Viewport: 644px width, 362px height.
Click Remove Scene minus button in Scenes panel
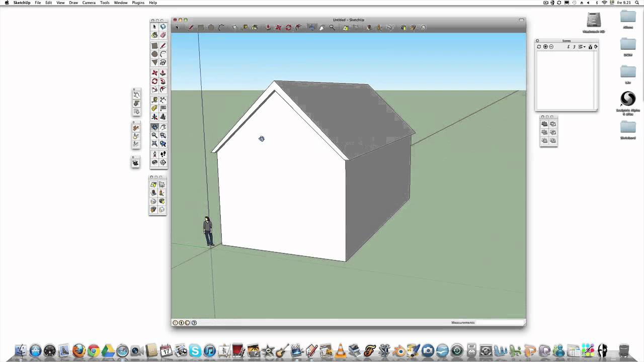(x=551, y=47)
